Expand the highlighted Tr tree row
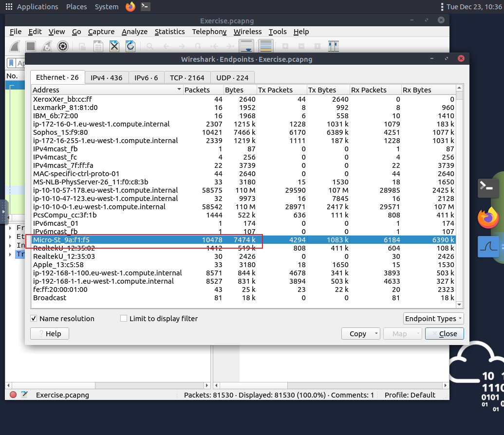This screenshot has height=435, width=504. tap(10, 254)
